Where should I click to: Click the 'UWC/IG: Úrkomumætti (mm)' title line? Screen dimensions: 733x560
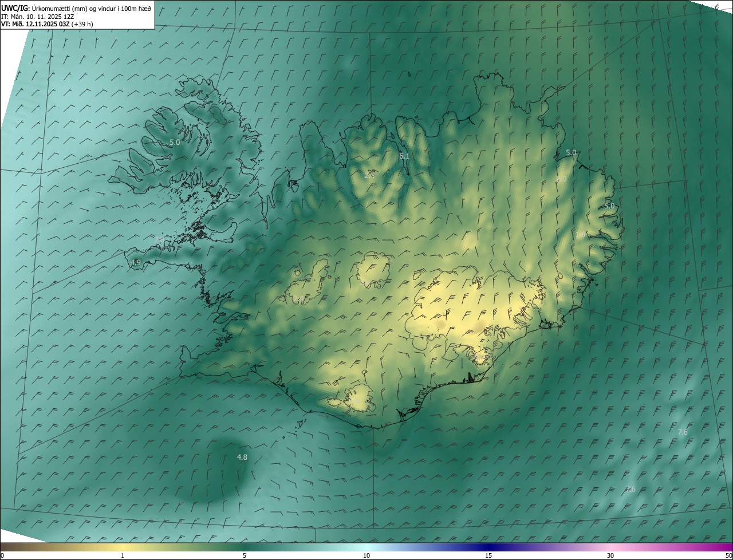(x=76, y=8)
